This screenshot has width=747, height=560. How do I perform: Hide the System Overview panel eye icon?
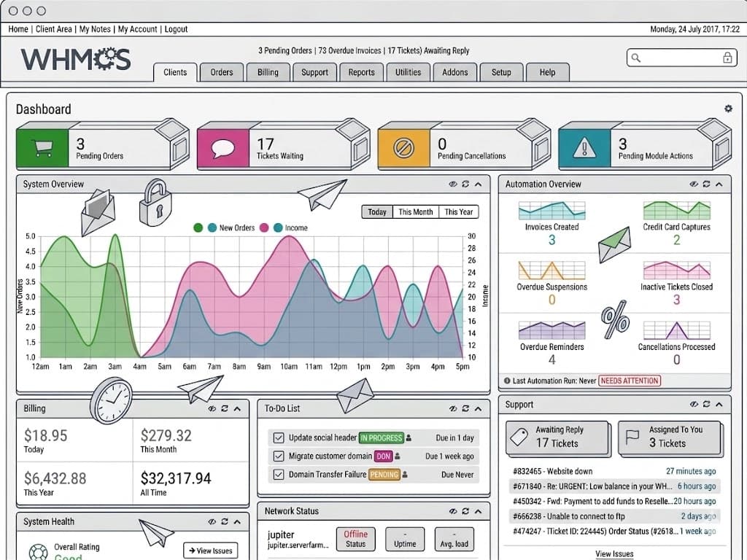[452, 184]
